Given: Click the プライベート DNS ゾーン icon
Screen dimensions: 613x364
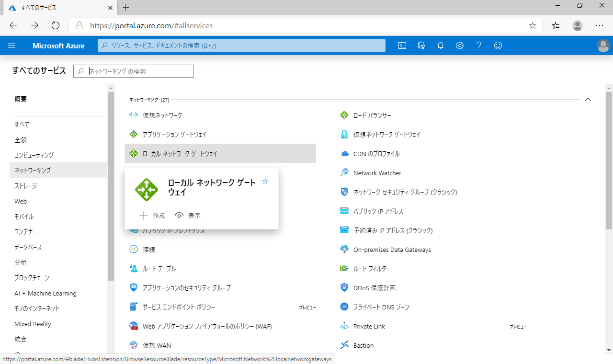Looking at the screenshot, I should pyautogui.click(x=344, y=307).
